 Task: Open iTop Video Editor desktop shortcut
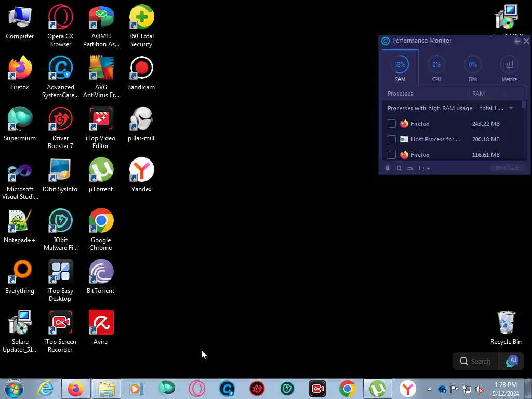[101, 128]
